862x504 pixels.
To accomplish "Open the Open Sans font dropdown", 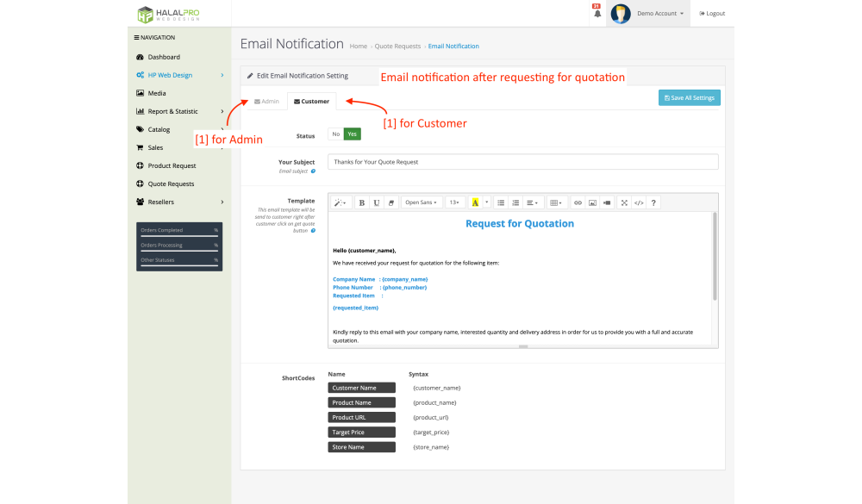I will 421,202.
